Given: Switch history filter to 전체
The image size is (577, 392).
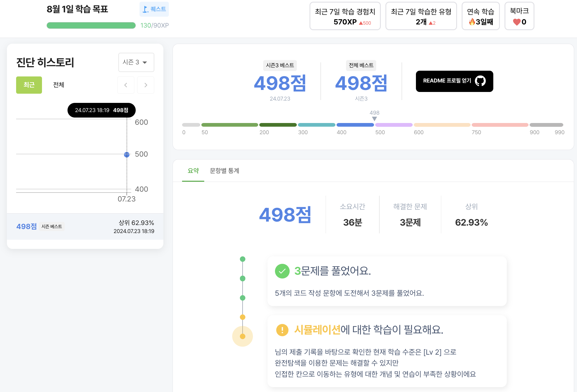Looking at the screenshot, I should pyautogui.click(x=59, y=85).
